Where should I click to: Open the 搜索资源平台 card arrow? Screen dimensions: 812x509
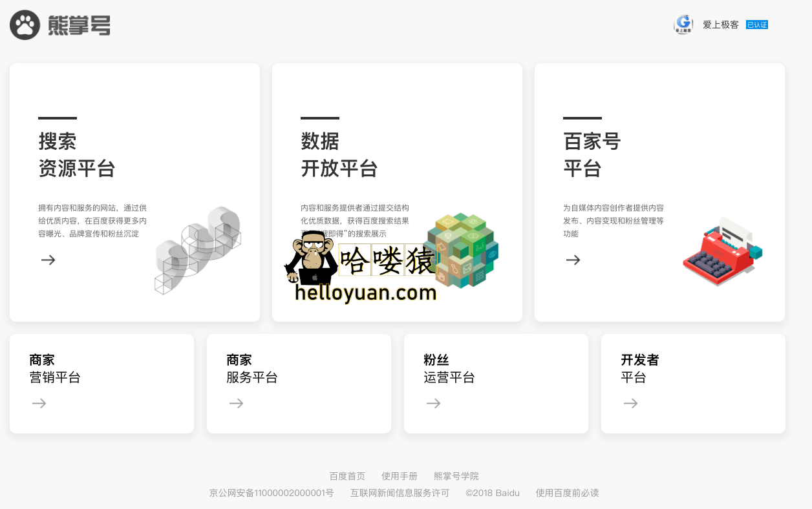[48, 260]
